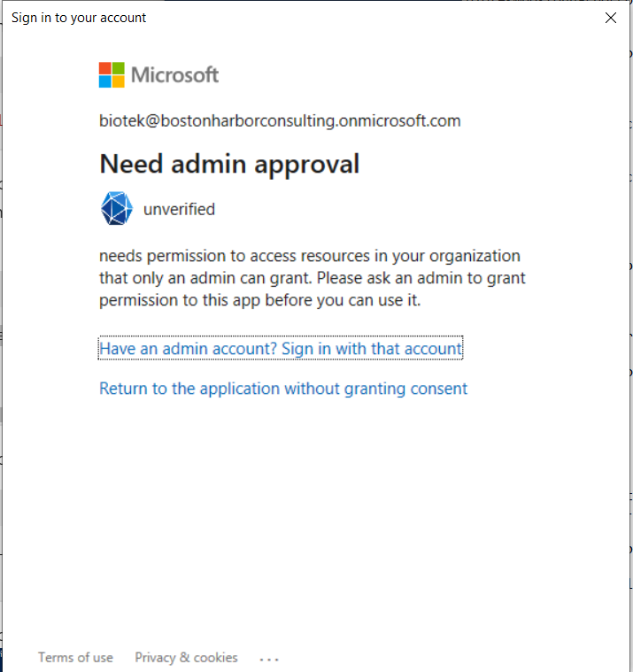Open Terms of use link
Image resolution: width=633 pixels, height=672 pixels.
[76, 658]
